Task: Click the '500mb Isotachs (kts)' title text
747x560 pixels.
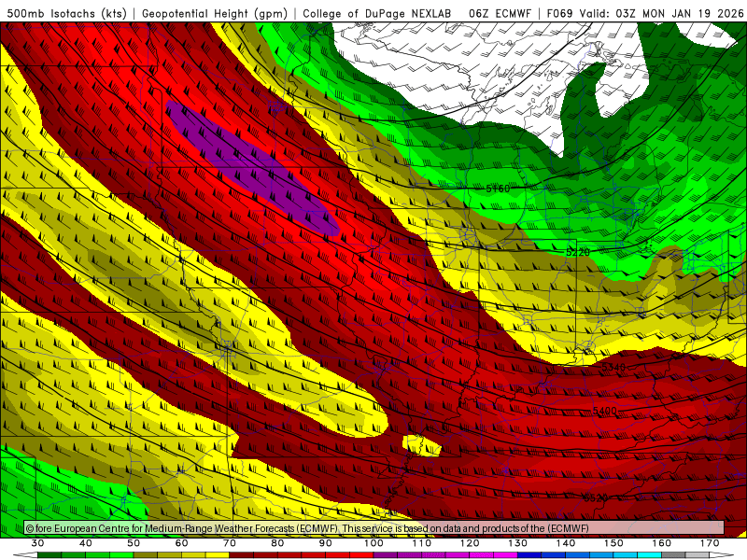Action: click(67, 13)
